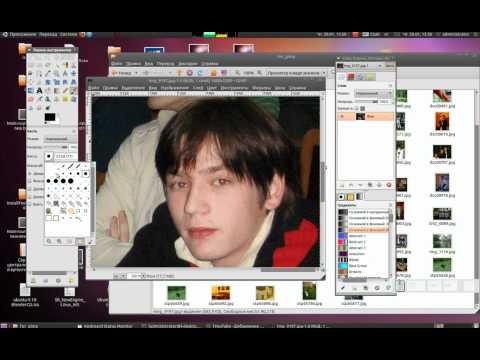This screenshot has height=360, width=480.
Task: Select Blinds gradient in list
Action: point(363,260)
